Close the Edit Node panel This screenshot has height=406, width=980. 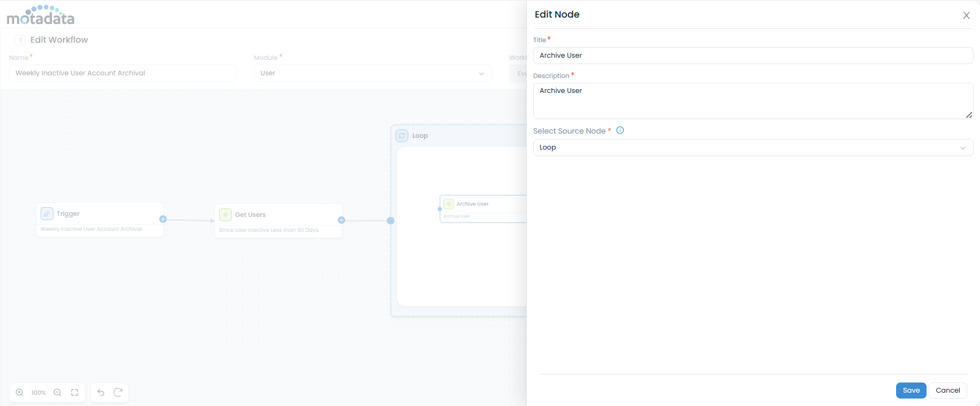click(x=966, y=15)
